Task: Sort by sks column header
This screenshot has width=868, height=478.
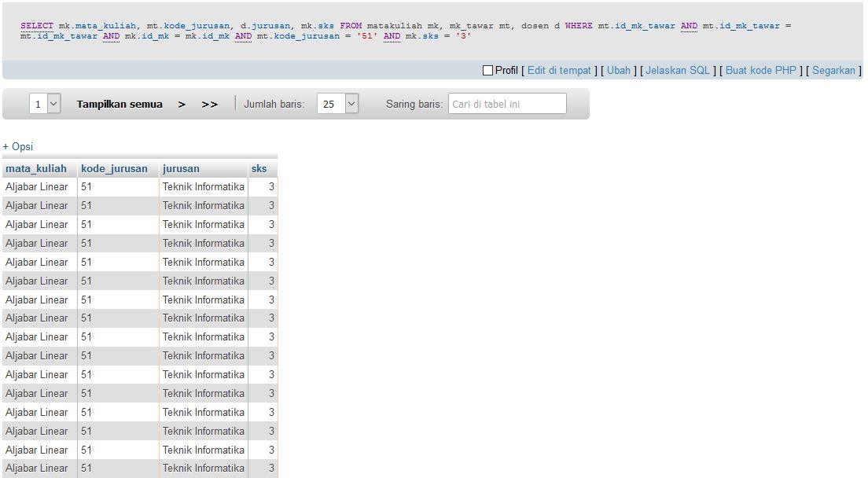Action: (259, 169)
